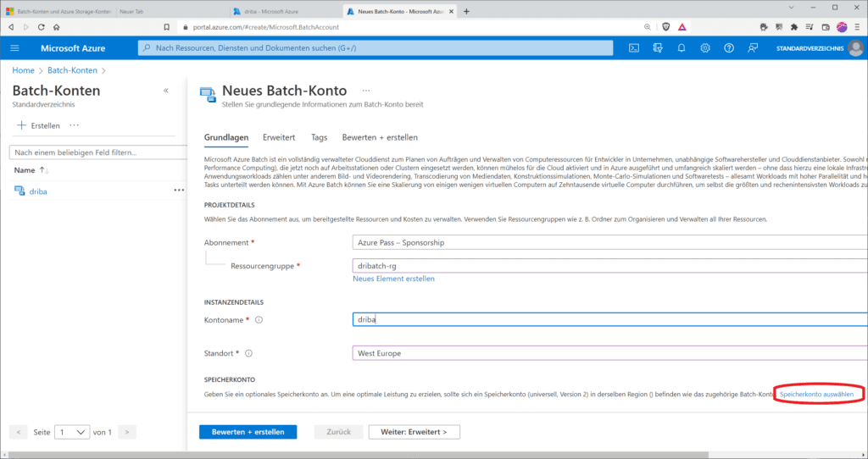868x459 pixels.
Task: Open a new browser tab
Action: [x=467, y=11]
